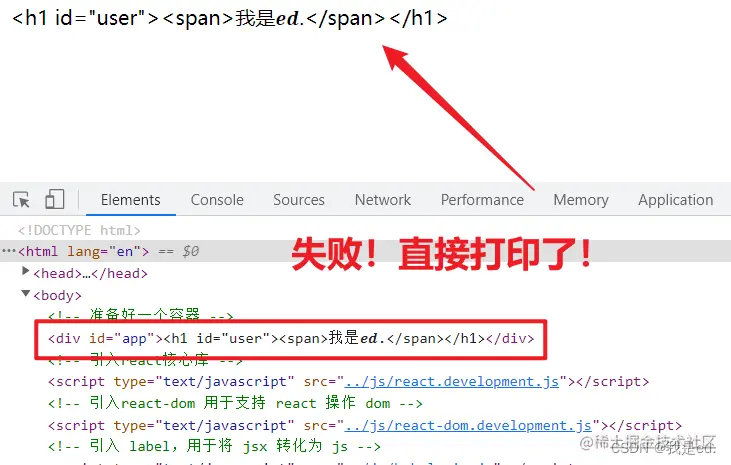Open the Sources tab

click(x=299, y=200)
